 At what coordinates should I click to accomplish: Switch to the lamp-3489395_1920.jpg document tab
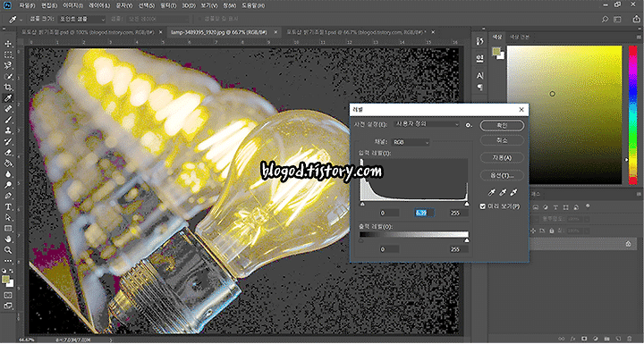click(218, 32)
